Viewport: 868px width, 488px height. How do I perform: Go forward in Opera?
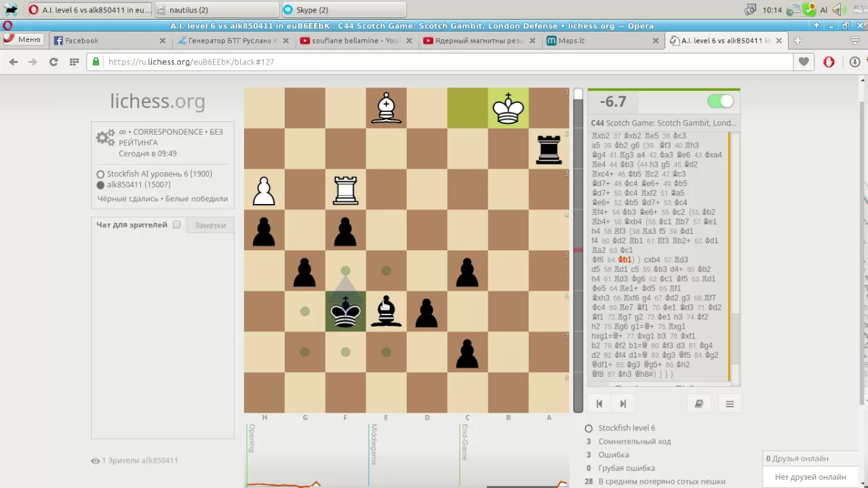point(33,62)
